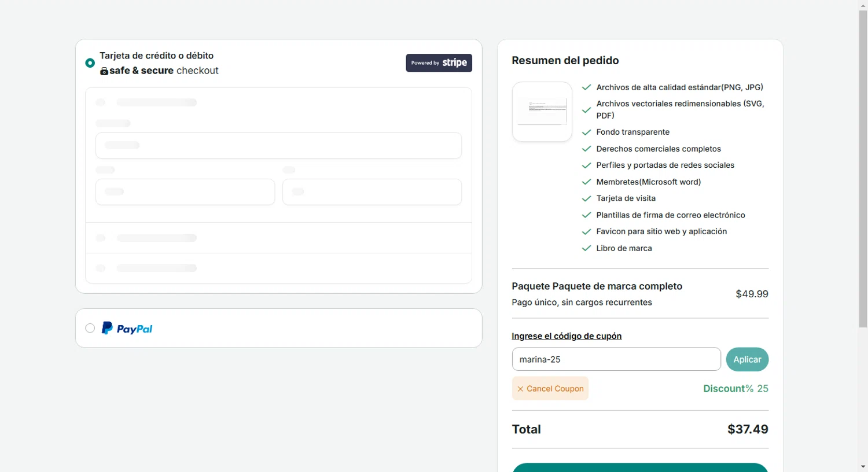Click the lock icon beside safe & secure
Viewport: 868px width, 472px height.
pos(104,71)
